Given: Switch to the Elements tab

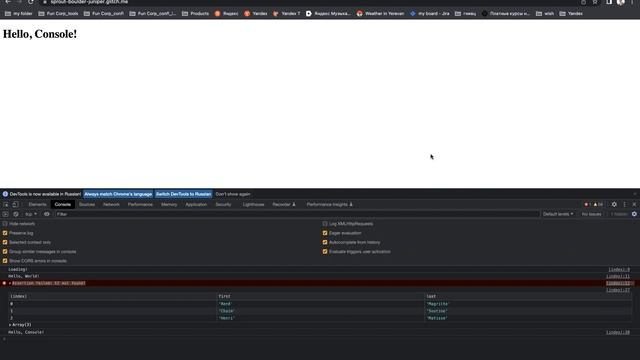Looking at the screenshot, I should (x=38, y=204).
